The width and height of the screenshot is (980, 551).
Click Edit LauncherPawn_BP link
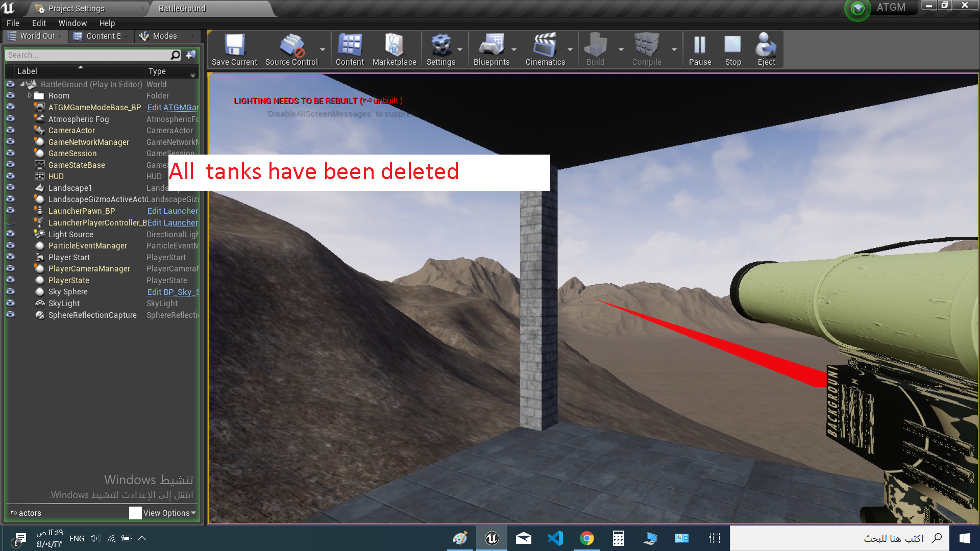coord(173,211)
